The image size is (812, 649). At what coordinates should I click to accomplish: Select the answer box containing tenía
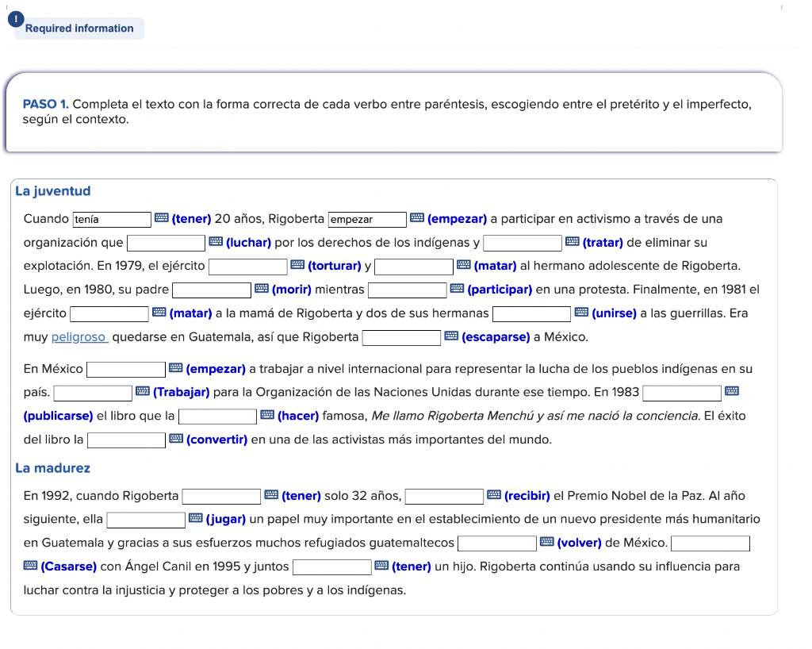pos(111,219)
